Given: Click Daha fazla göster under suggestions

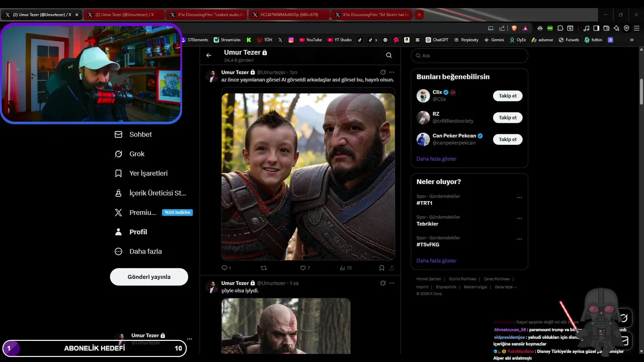Looking at the screenshot, I should (436, 159).
